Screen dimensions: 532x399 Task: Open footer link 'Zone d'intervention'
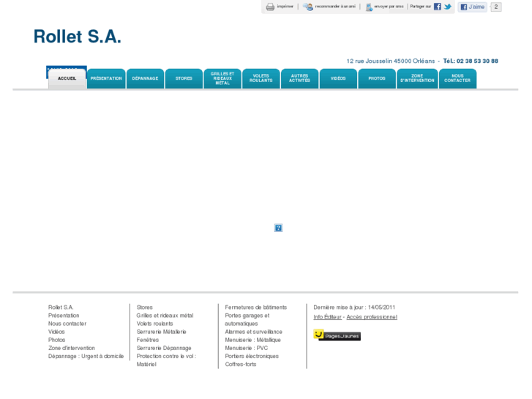[72, 348]
